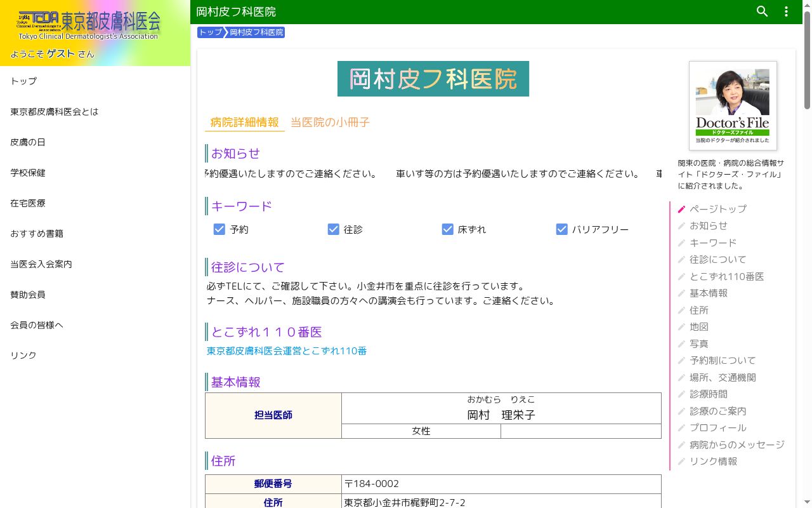Open the Doctor's File thumbnail image
The width and height of the screenshot is (812, 508).
point(733,105)
